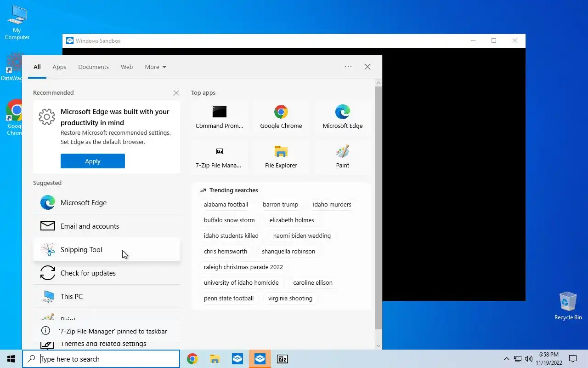Open the notification center icon
Screen dimensions: 588x368
(573, 359)
